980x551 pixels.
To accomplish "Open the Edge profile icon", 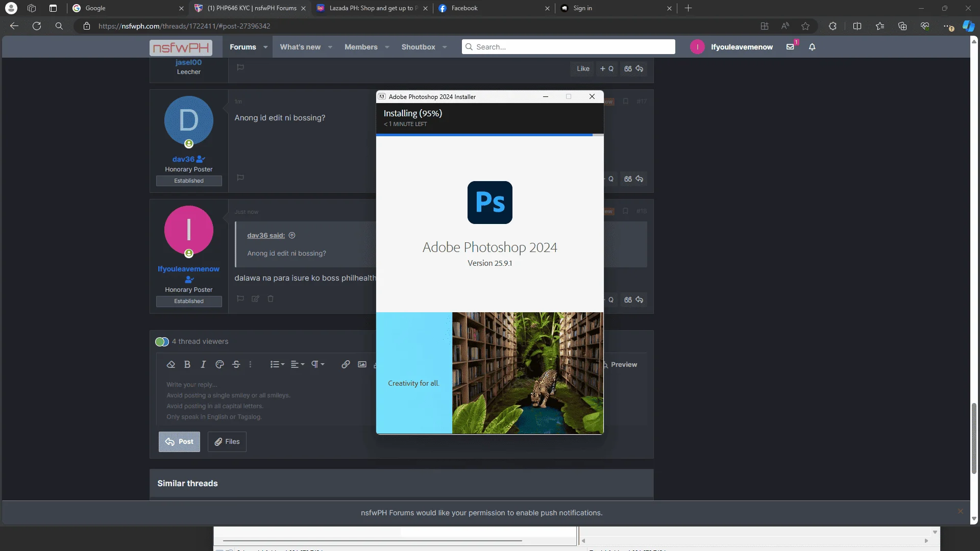I will (x=11, y=8).
